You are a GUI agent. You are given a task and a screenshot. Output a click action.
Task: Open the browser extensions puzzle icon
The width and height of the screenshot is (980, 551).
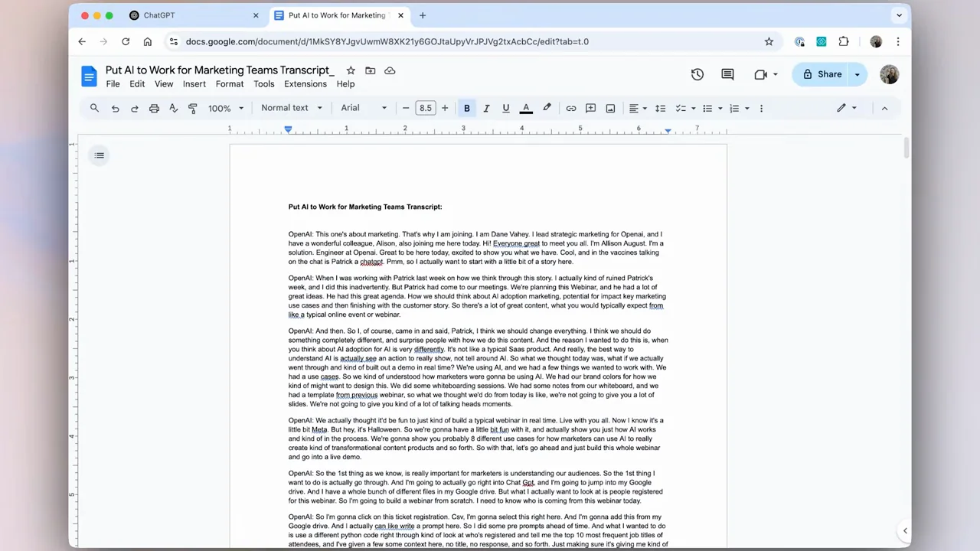[x=843, y=41]
